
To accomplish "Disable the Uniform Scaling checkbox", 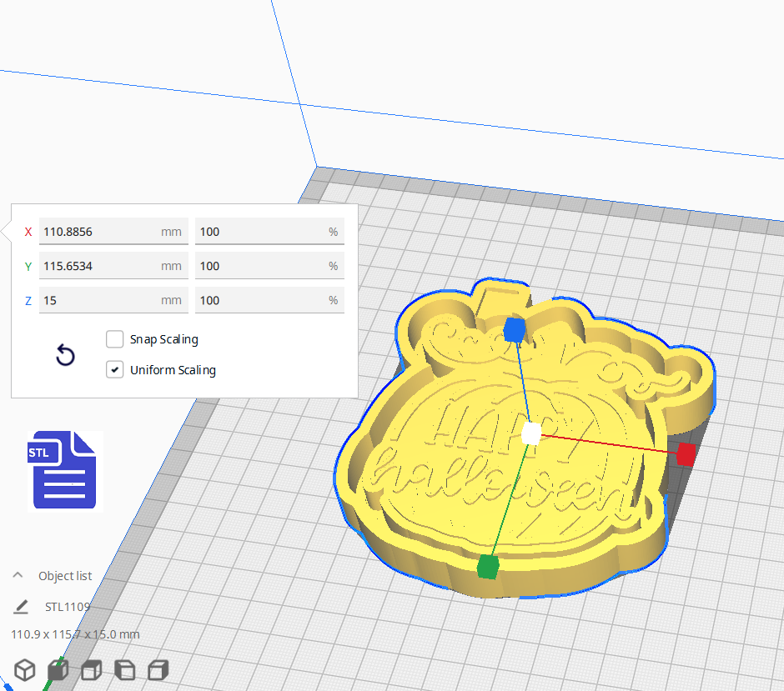I will tap(115, 370).
